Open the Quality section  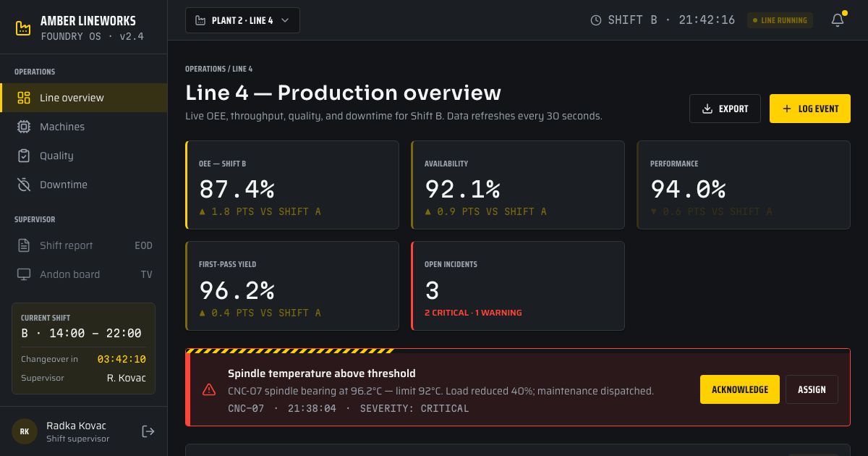[83, 156]
